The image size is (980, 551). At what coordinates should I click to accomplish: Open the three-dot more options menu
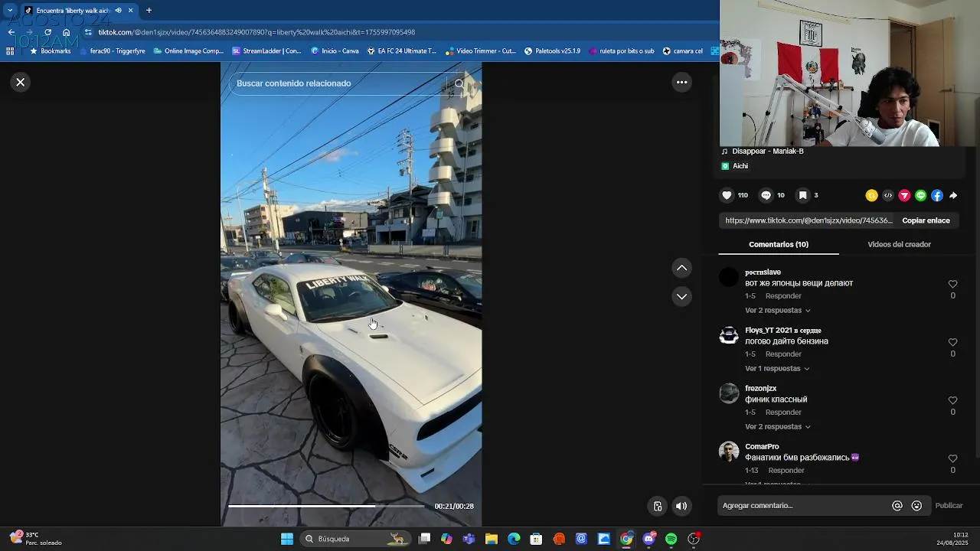pos(681,82)
